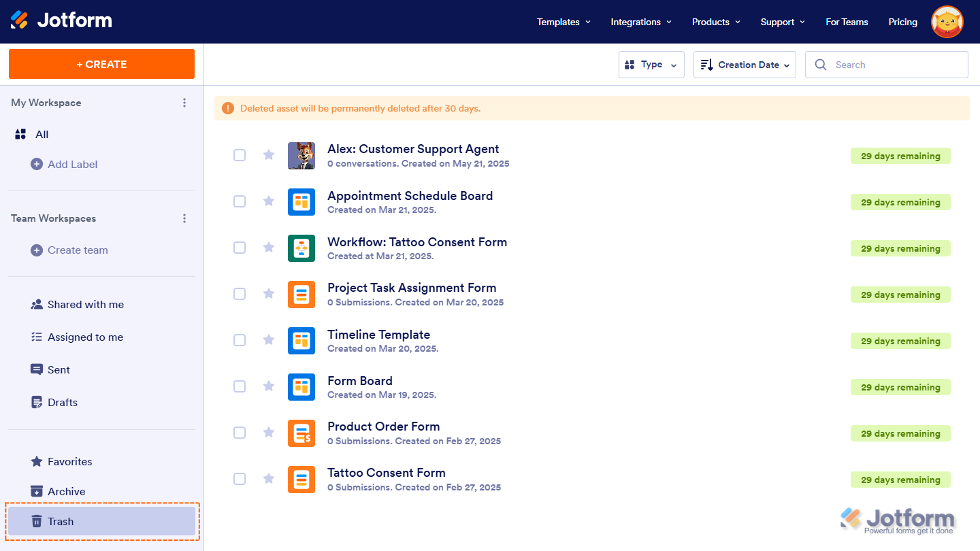Click the Form Board title
Viewport: 980px width, 551px height.
pos(360,380)
